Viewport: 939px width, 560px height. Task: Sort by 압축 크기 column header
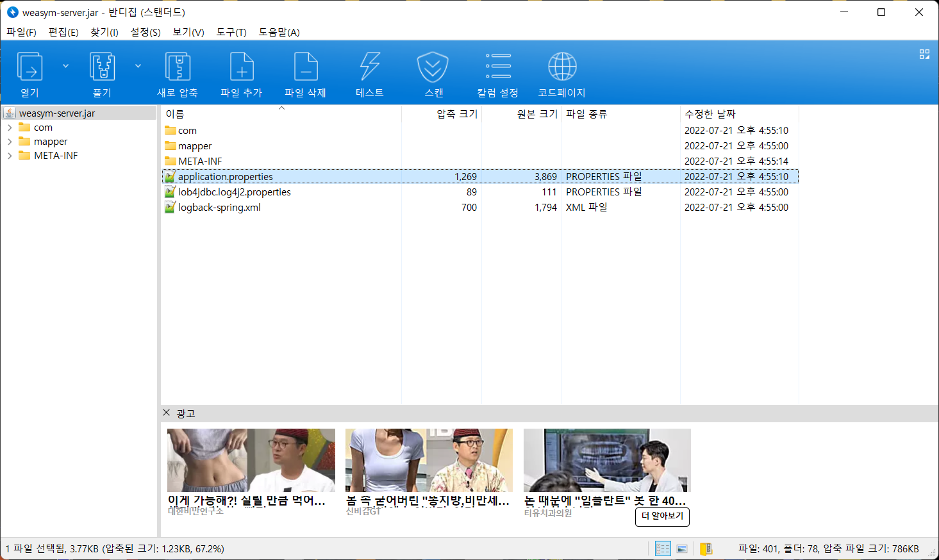tap(456, 113)
